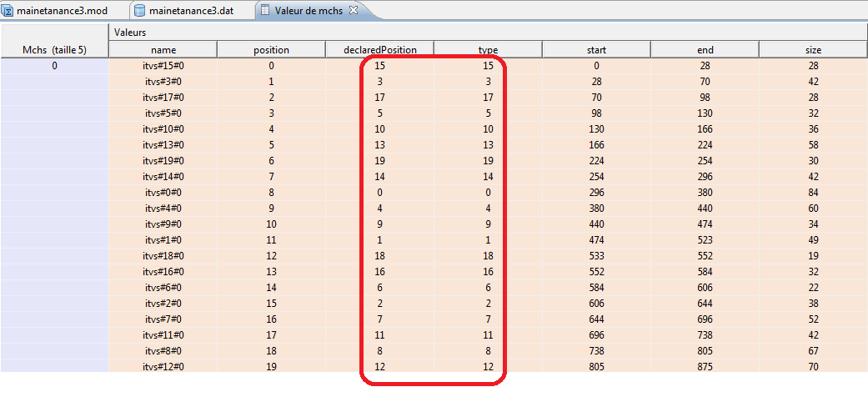868x397 pixels.
Task: Click start value 98 in itvs#5#0 row
Action: click(596, 113)
